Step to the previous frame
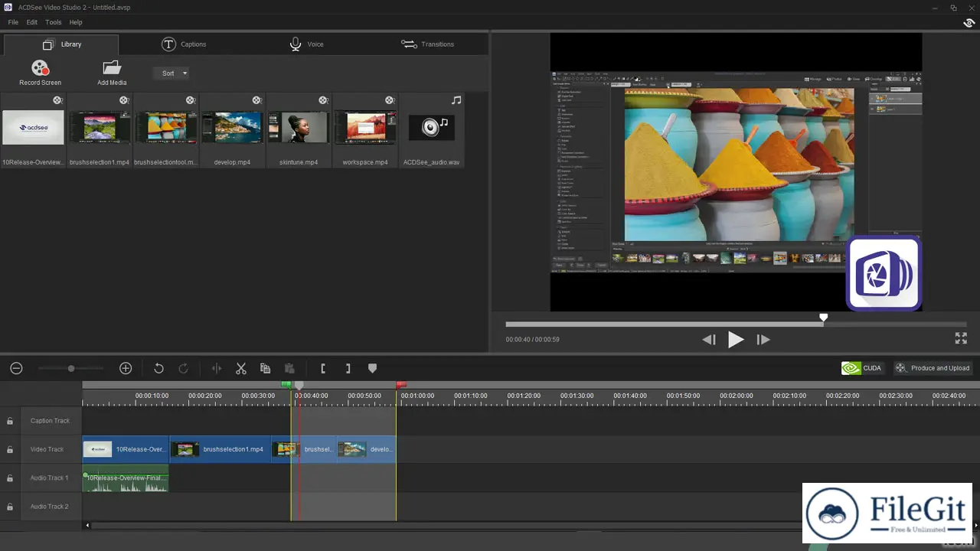The width and height of the screenshot is (980, 551). tap(709, 340)
